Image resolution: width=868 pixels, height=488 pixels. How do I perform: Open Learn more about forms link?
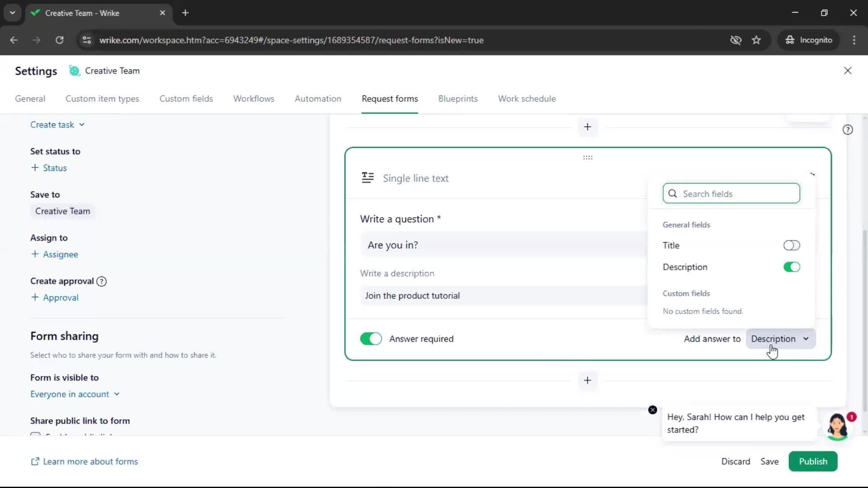coord(84,461)
